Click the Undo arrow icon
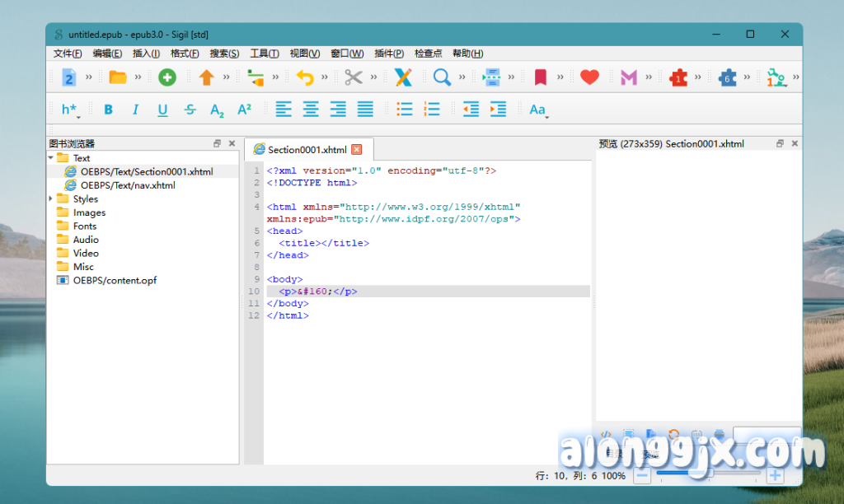This screenshot has height=504, width=844. [305, 77]
